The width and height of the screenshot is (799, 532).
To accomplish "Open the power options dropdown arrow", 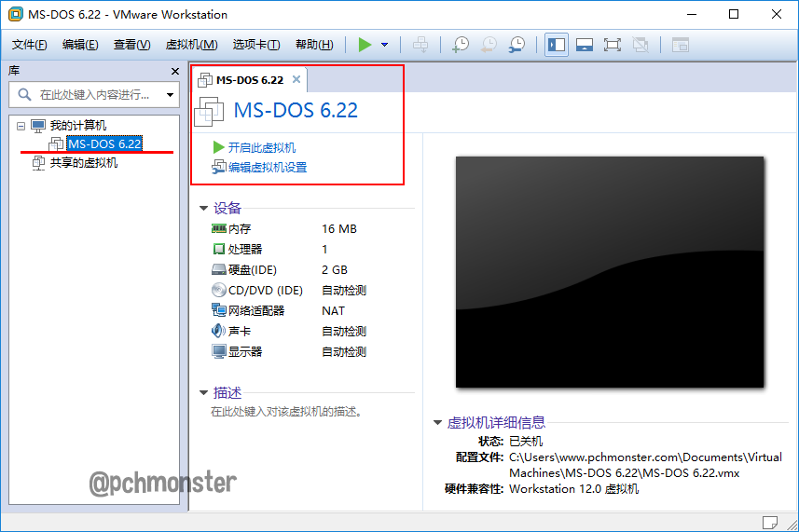I will tap(385, 45).
